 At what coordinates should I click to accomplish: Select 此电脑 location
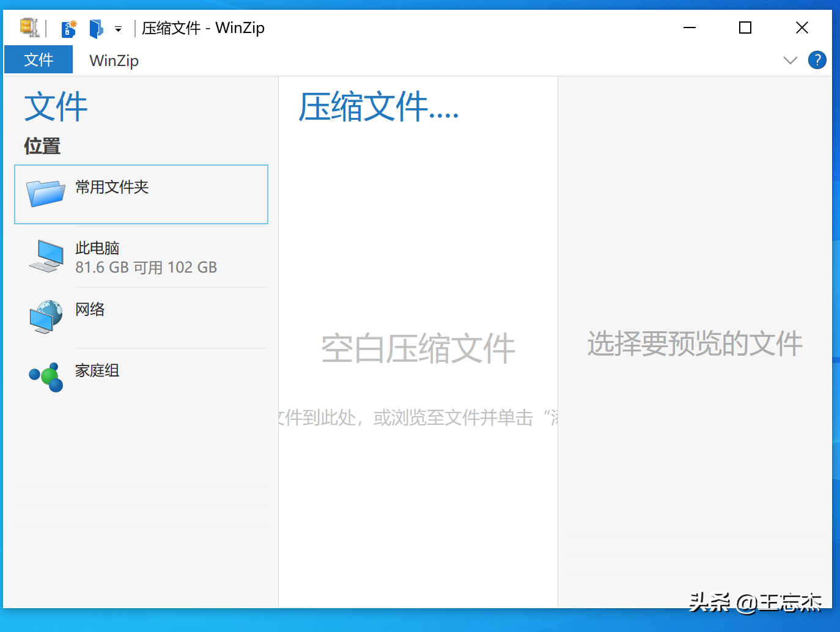(x=141, y=257)
